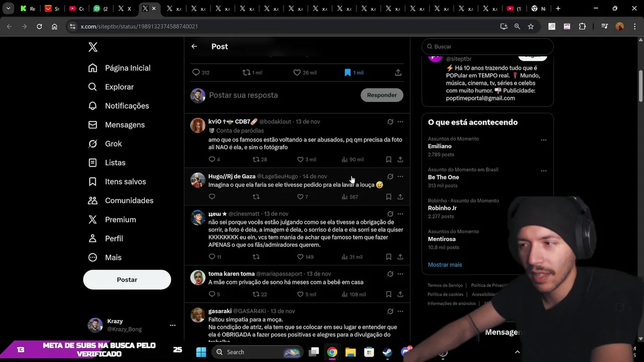Open Comunidades
This screenshot has width=644, height=362.
coord(121,201)
